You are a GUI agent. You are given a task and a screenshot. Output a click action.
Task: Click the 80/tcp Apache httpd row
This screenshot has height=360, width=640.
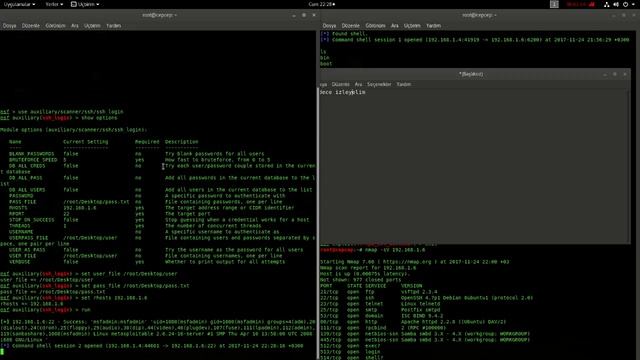pos(413,322)
